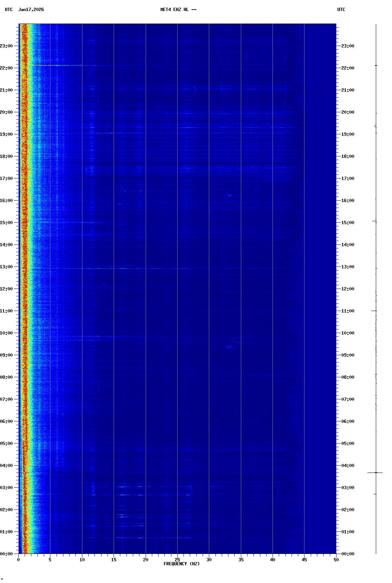Click the FREQUENCY (HZ) axis label
The image size is (392, 583).
click(x=182, y=564)
